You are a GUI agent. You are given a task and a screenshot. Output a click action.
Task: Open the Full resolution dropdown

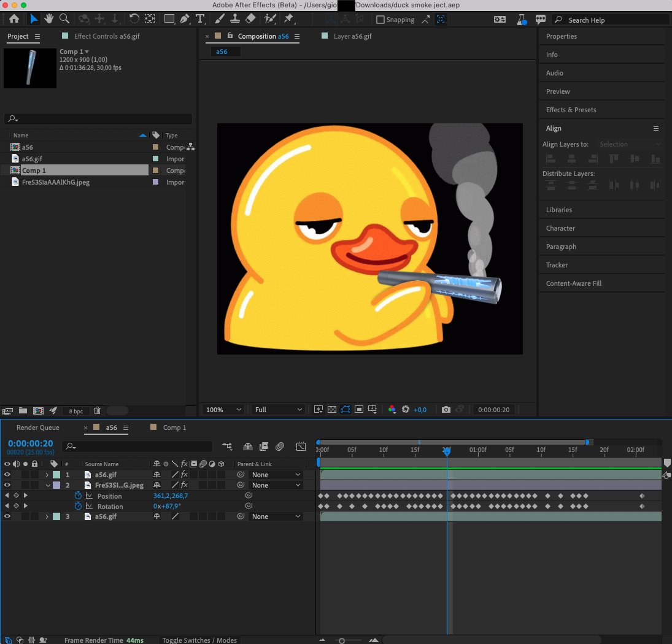(x=278, y=410)
